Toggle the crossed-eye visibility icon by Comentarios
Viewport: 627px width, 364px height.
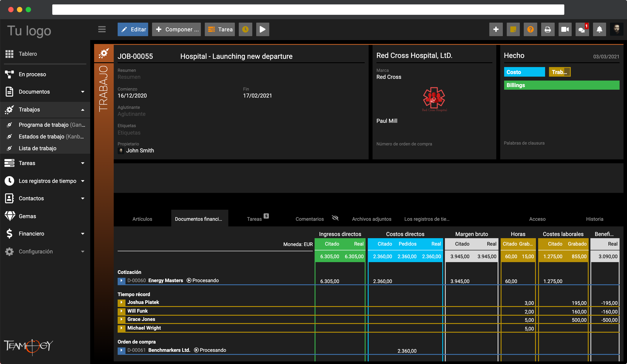(x=335, y=218)
